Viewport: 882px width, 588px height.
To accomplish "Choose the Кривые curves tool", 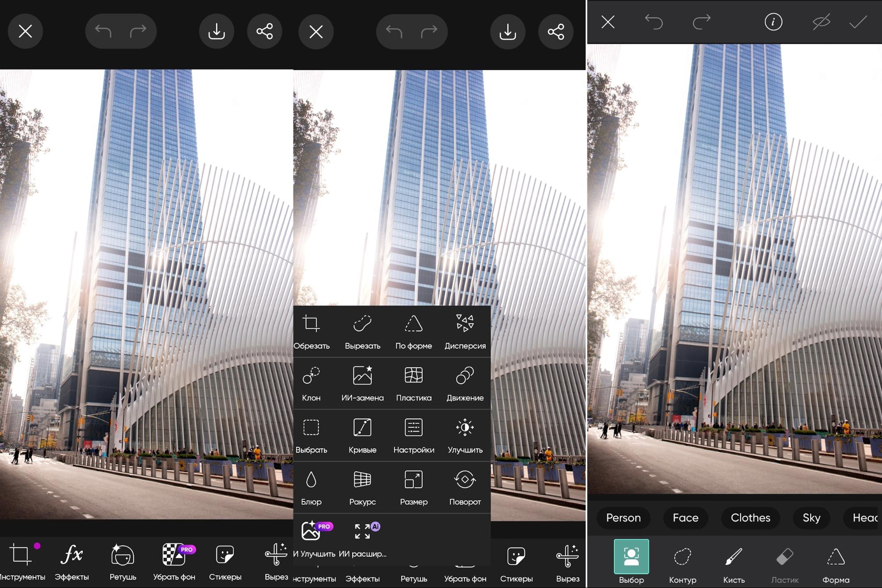I will pos(362,435).
